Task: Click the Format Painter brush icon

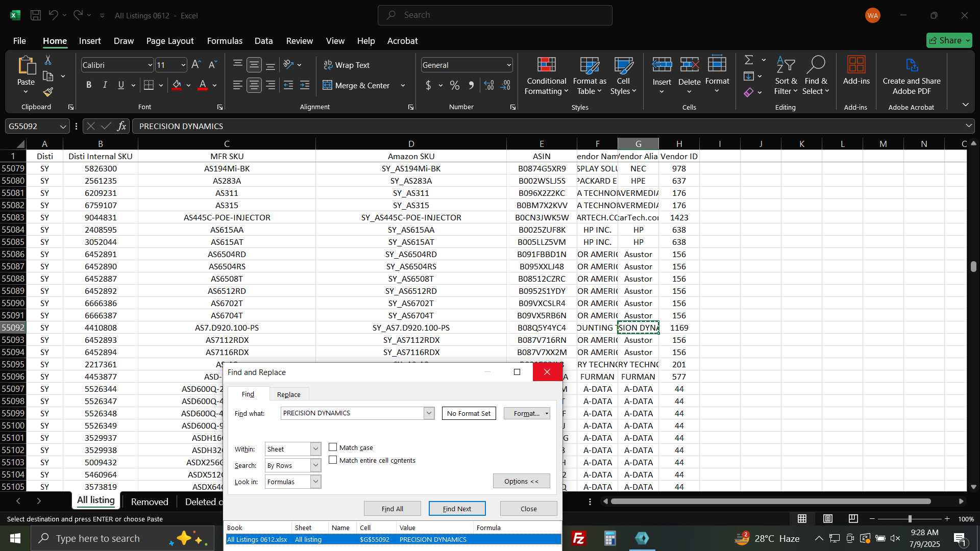Action: click(48, 92)
